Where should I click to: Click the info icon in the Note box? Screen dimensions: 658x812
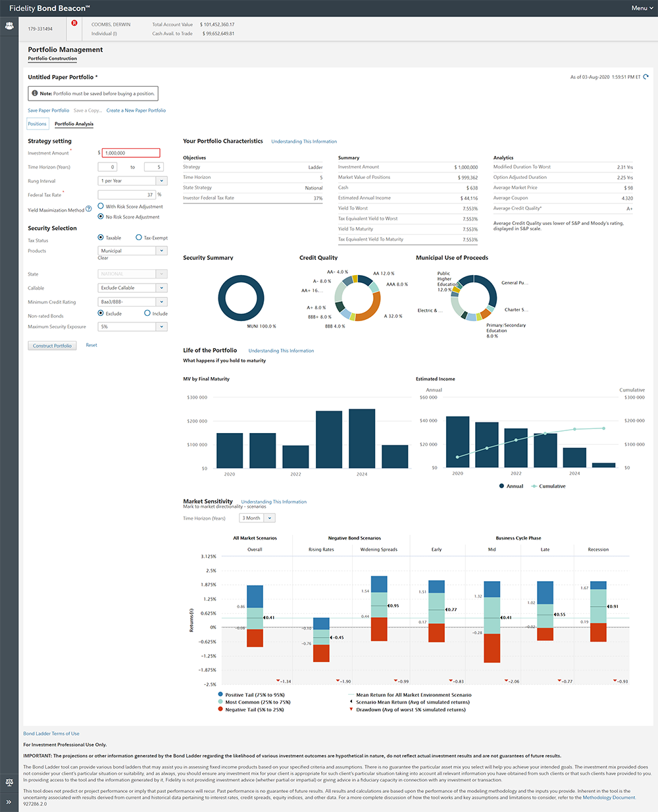point(35,93)
